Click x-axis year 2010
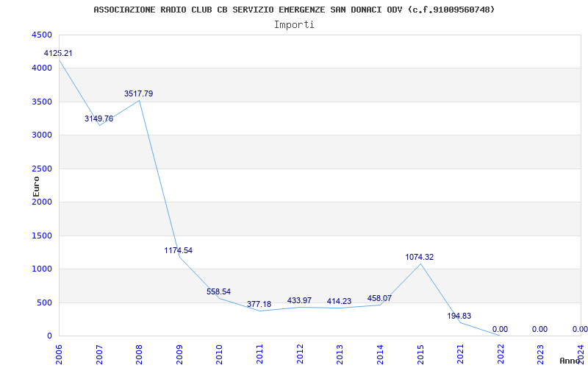This screenshot has height=368, width=588. pos(219,354)
